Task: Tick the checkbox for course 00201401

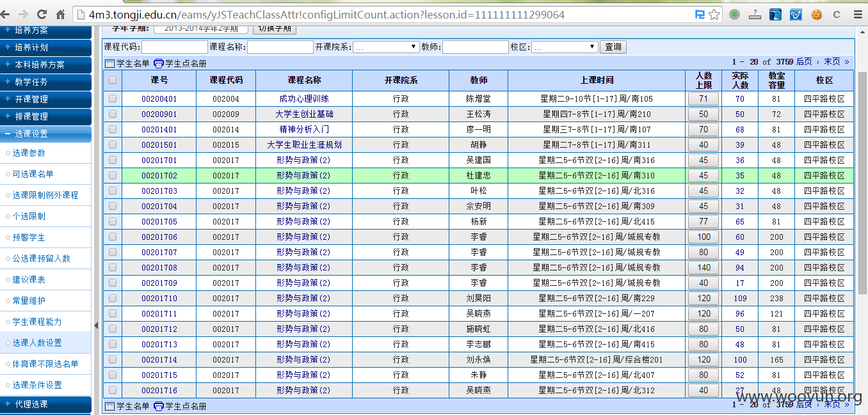Action: [113, 129]
